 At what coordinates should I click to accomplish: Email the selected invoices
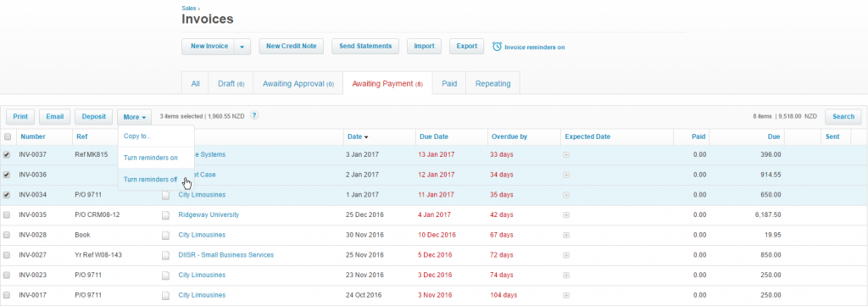(55, 117)
